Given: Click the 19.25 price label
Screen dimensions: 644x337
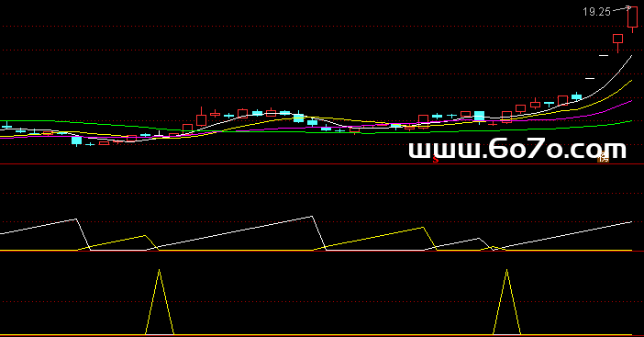Looking at the screenshot, I should [x=597, y=12].
